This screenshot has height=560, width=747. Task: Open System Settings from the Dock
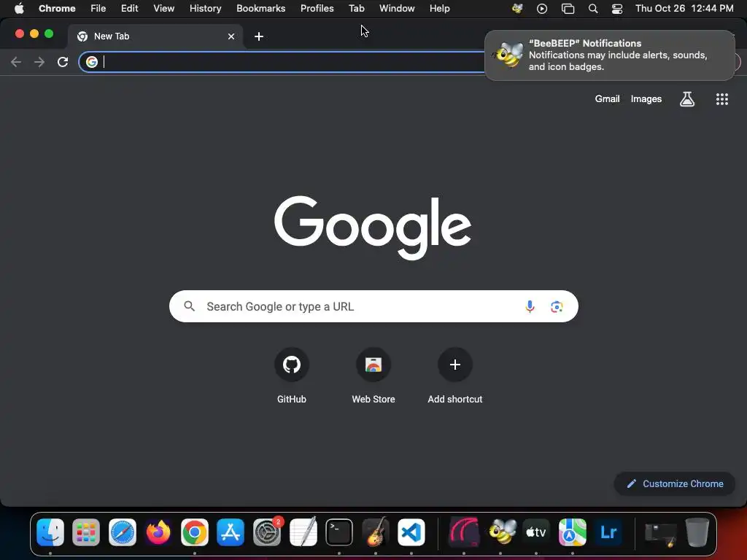pyautogui.click(x=267, y=532)
